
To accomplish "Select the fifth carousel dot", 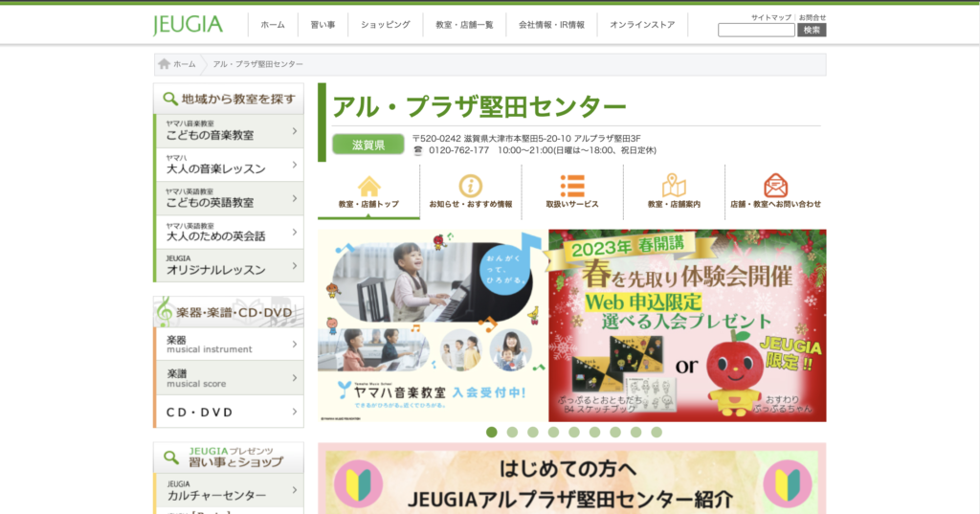I will [574, 432].
